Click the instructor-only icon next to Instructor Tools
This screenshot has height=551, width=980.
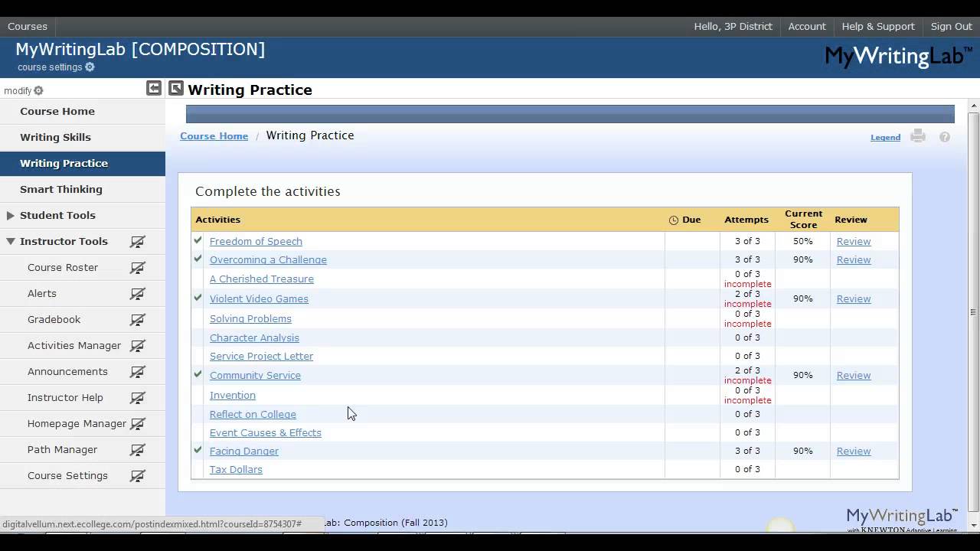138,242
